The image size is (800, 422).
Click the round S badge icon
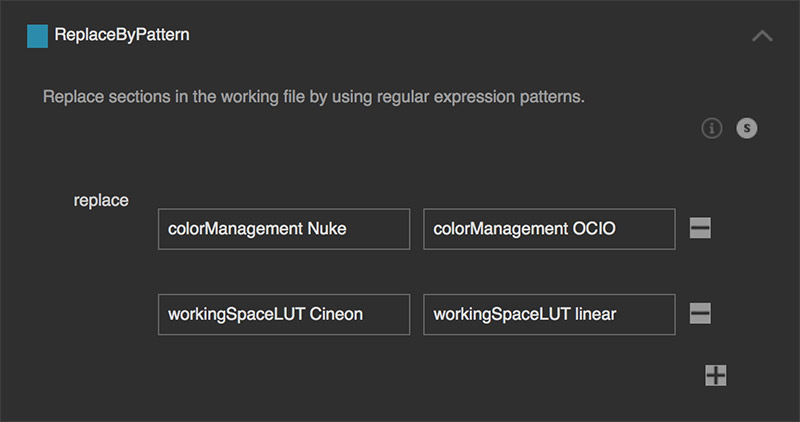746,128
